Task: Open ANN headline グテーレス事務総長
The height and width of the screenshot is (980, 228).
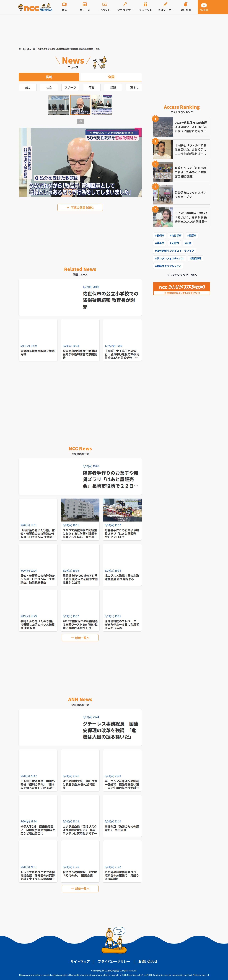Action: 80,727
